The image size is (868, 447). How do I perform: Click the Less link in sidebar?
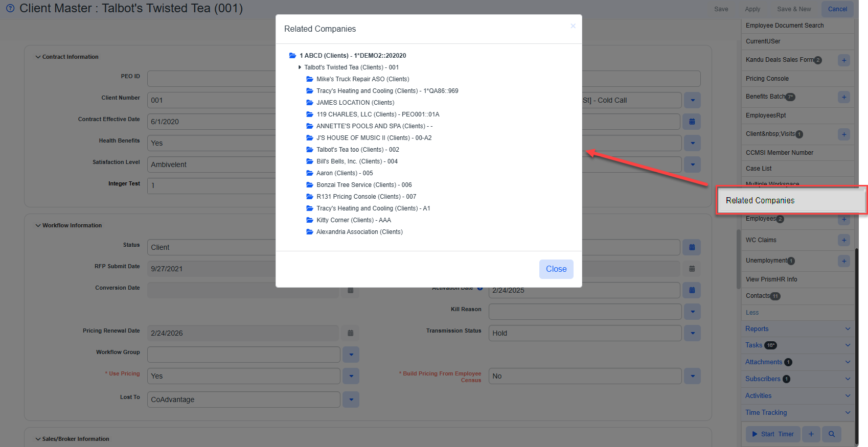[x=752, y=313]
